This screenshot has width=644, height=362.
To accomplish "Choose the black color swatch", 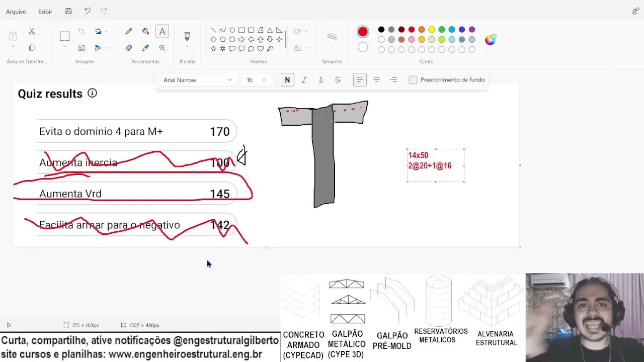I will click(x=381, y=30).
